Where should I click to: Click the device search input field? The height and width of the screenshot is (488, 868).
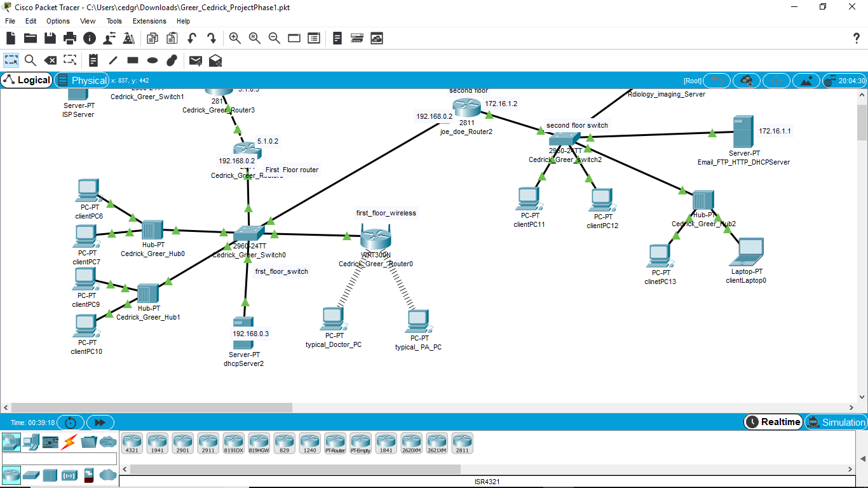(60, 458)
